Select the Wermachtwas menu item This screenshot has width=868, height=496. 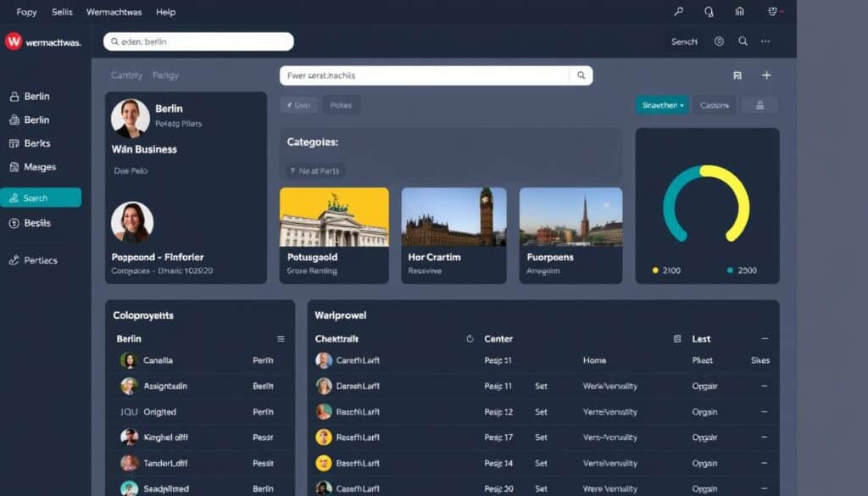point(114,12)
